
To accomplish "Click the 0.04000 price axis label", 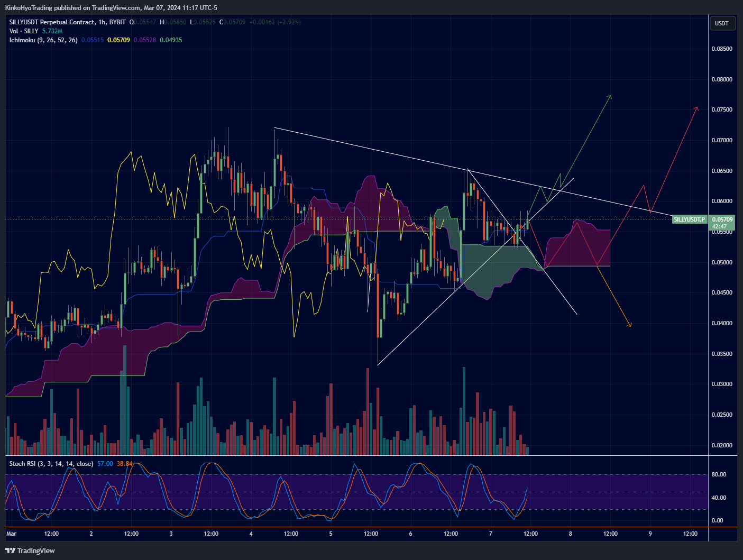I will point(722,323).
